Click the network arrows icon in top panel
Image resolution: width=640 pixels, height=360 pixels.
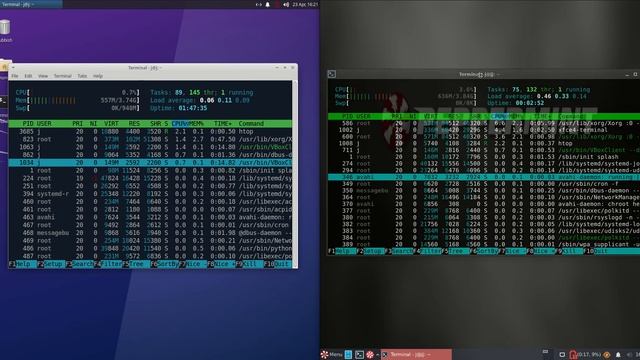pyautogui.click(x=259, y=4)
